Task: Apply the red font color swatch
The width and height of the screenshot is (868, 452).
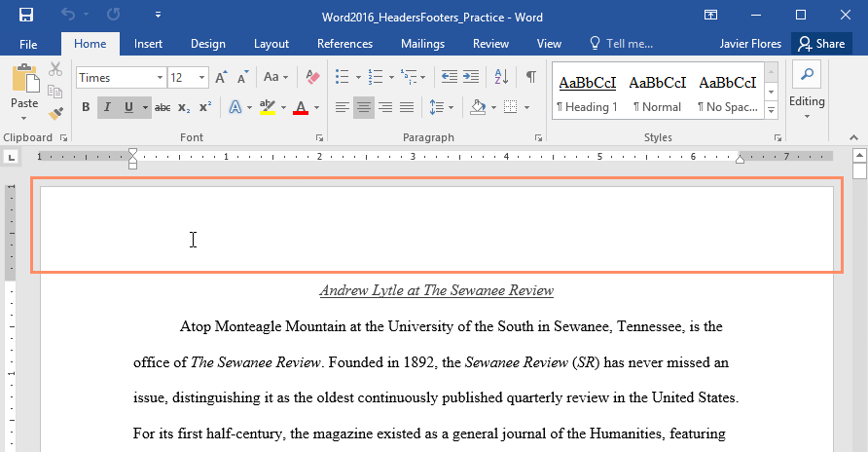Action: [x=300, y=107]
